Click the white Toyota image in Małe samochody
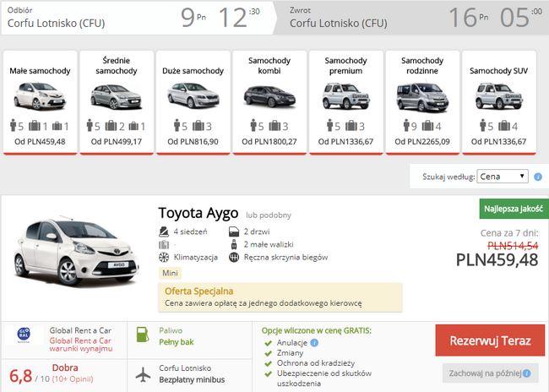This screenshot has height=392, width=549. (40, 95)
